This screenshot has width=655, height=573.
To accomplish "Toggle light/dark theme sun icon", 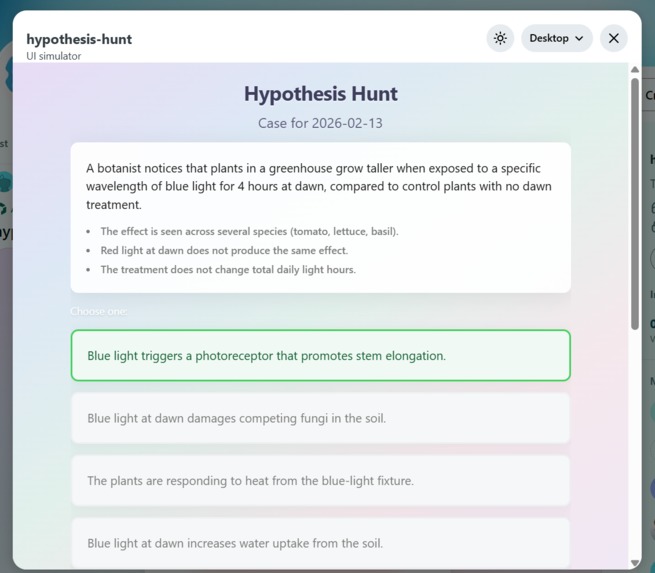I will coord(500,38).
